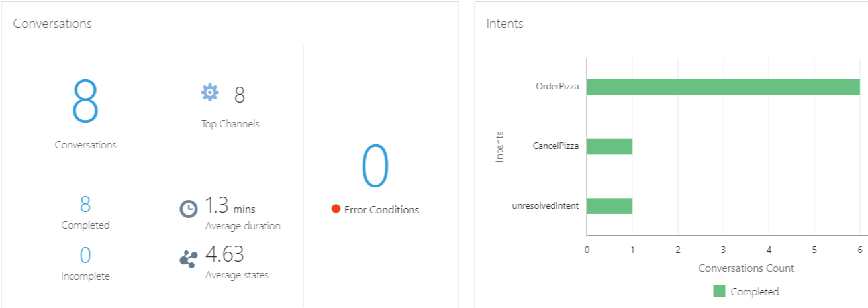868x308 pixels.
Task: Click the red Error Conditions dot
Action: [x=336, y=209]
